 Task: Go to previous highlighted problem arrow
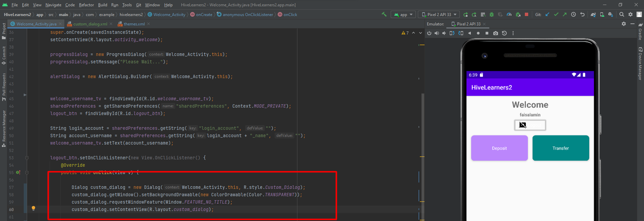[414, 33]
